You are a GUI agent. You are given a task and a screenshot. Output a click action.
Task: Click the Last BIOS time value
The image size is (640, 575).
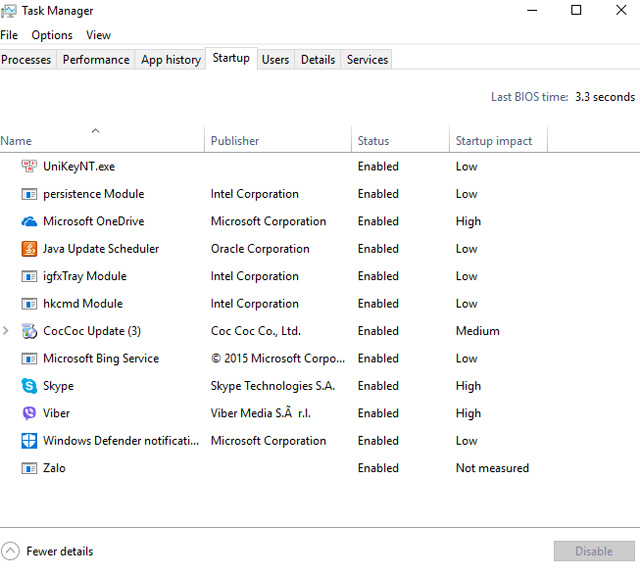point(605,97)
